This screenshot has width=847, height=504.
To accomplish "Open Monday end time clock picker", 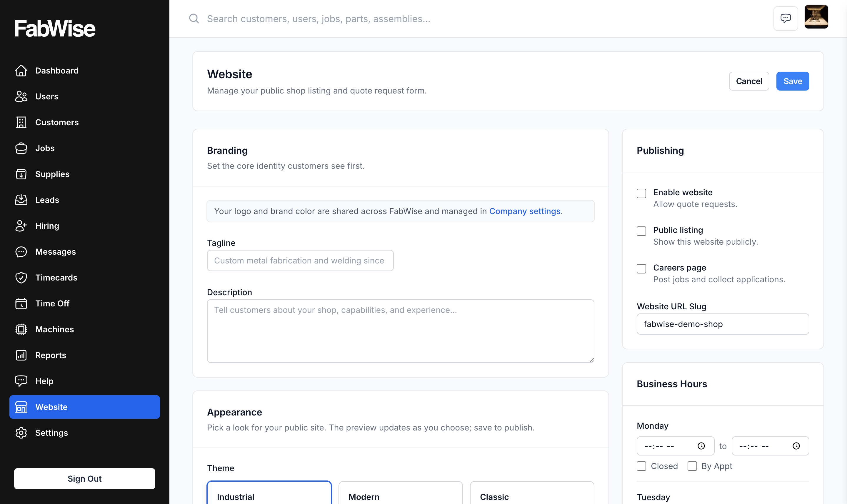I will [x=796, y=446].
